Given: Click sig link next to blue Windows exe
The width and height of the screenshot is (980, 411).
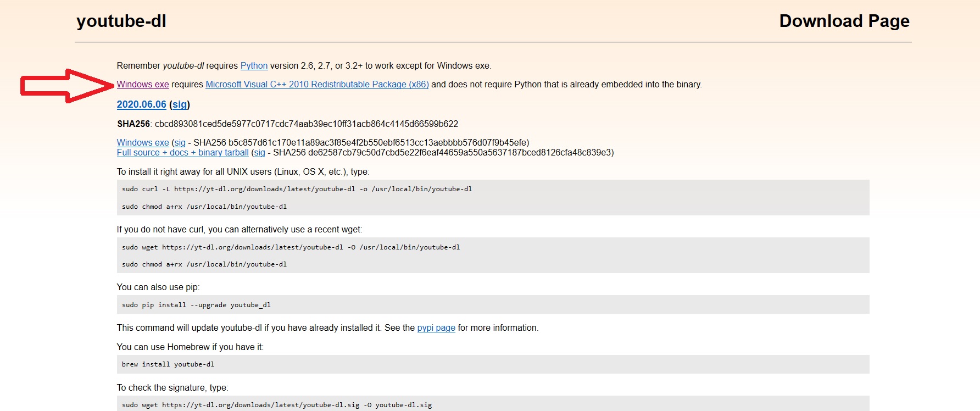Looking at the screenshot, I should (x=180, y=143).
